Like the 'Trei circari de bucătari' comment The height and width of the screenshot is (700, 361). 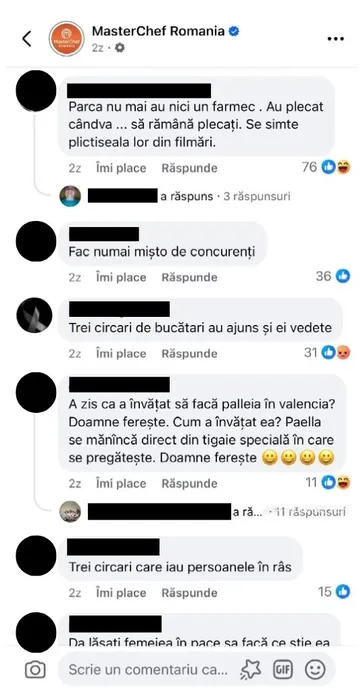(x=121, y=354)
